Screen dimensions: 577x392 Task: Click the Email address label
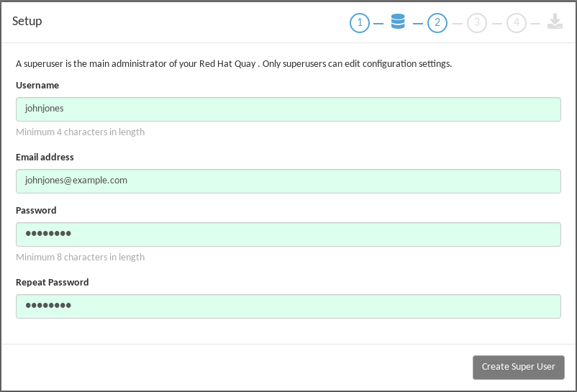pos(45,158)
